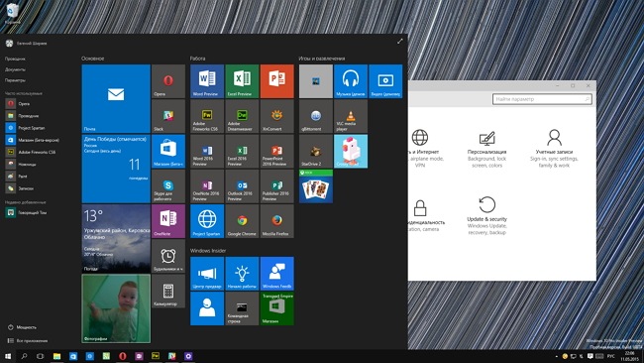Image resolution: width=644 pixels, height=363 pixels.
Task: Open the Калькулятор tile
Action: pos(168,291)
